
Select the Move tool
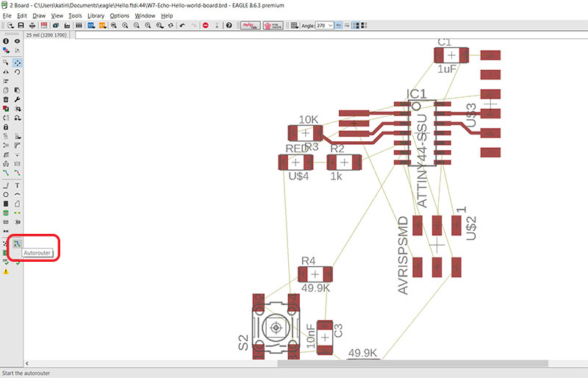pos(17,63)
